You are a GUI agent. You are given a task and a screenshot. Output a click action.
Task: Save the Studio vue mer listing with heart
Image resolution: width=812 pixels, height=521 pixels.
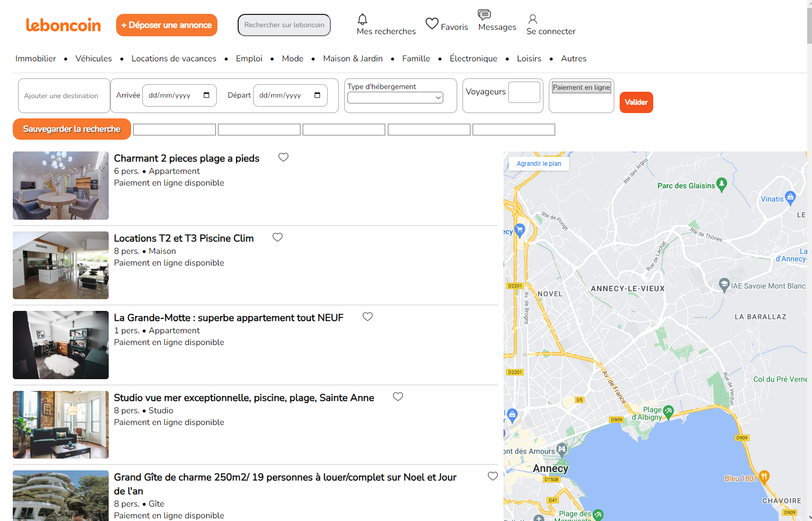pos(398,397)
